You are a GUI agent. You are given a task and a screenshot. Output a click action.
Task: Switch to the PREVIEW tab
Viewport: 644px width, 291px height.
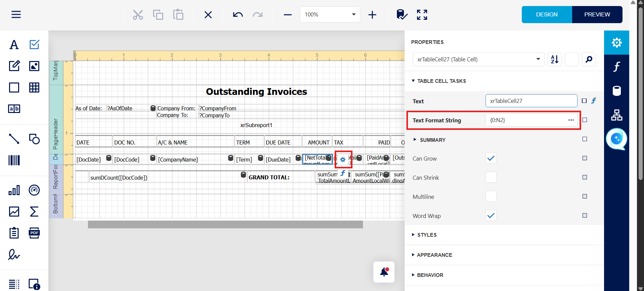point(597,14)
